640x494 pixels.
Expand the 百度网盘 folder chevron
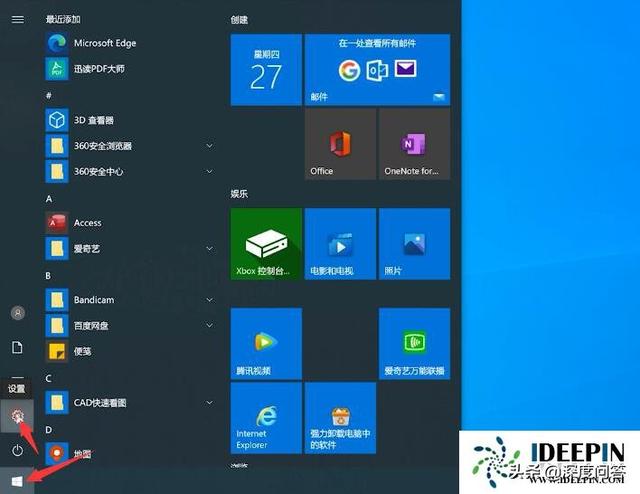click(209, 326)
